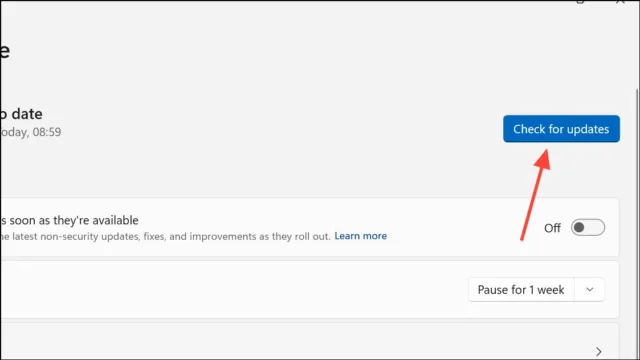
Task: Open the Learn more link
Action: point(360,236)
